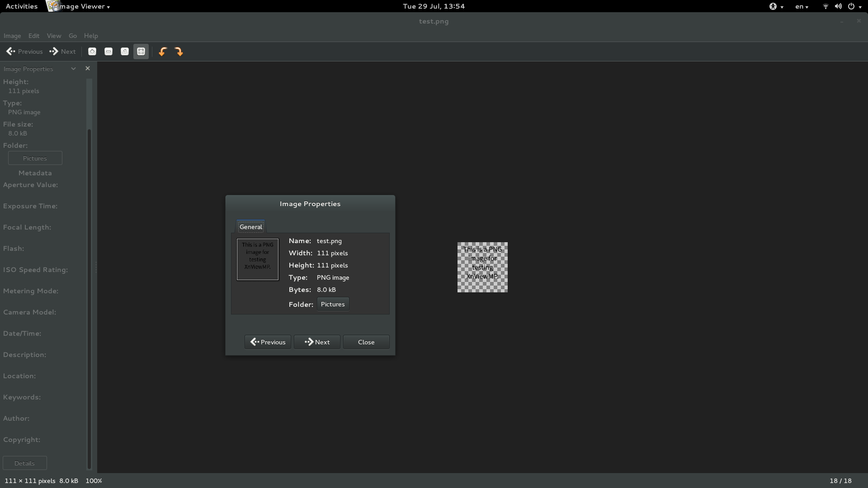The image size is (868, 488).
Task: Switch to the General tab in dialog
Action: point(251,227)
